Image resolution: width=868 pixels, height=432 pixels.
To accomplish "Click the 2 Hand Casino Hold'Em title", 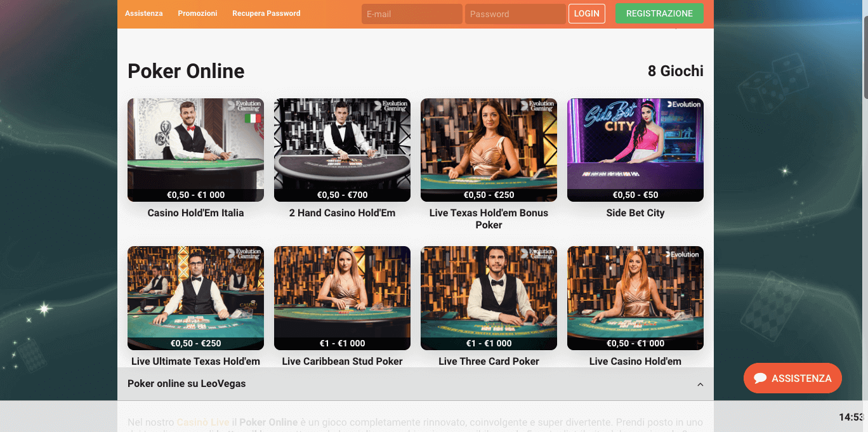I will tap(342, 213).
